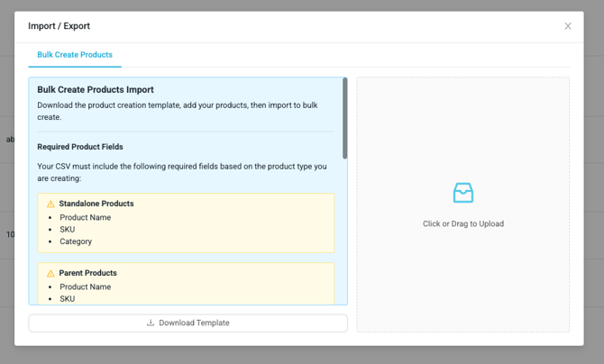
Task: Click the 'Parent Products' heading
Action: [87, 273]
